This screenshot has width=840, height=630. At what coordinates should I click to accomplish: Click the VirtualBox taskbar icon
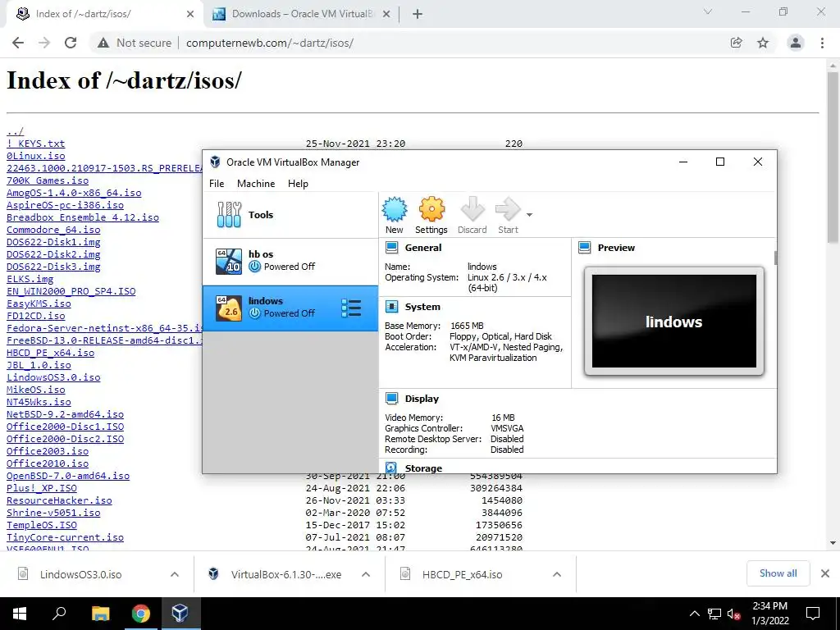point(180,614)
